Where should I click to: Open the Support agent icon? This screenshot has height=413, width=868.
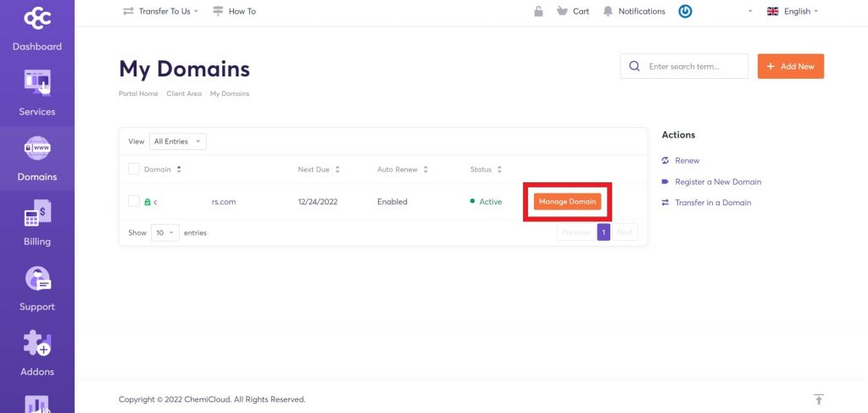tap(37, 278)
